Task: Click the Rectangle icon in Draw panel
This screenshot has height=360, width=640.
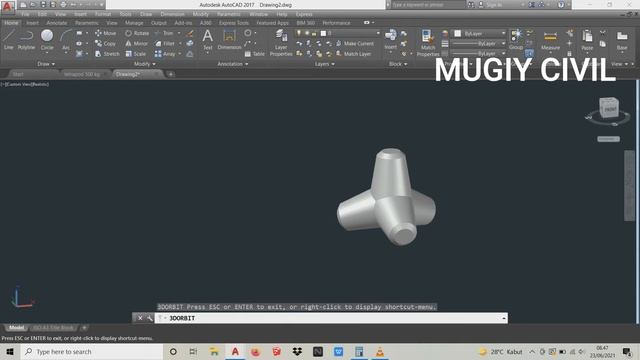Action: pos(79,33)
